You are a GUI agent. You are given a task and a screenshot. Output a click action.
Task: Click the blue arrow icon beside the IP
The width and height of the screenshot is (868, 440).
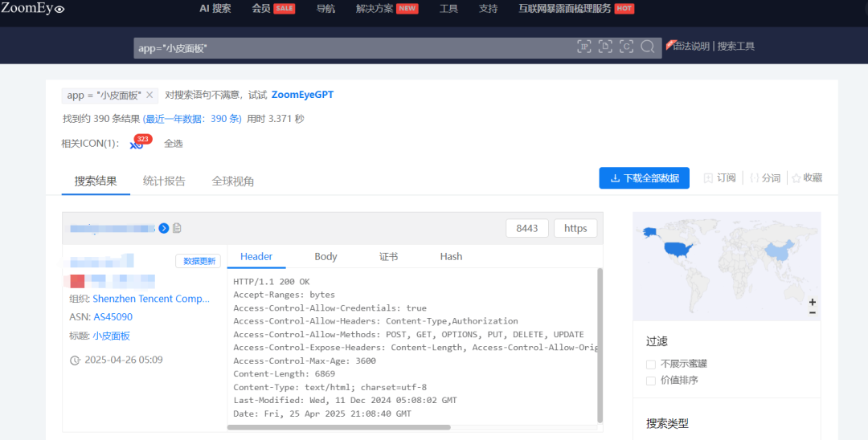coord(164,228)
